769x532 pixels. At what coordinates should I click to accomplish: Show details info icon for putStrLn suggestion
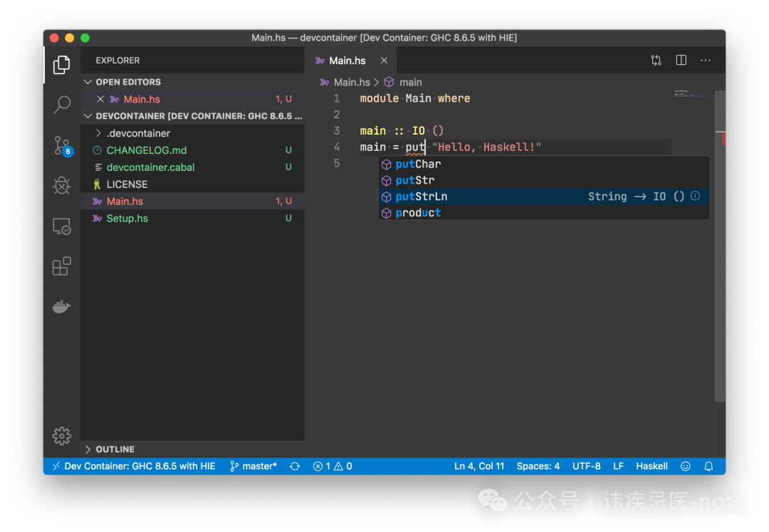[695, 196]
